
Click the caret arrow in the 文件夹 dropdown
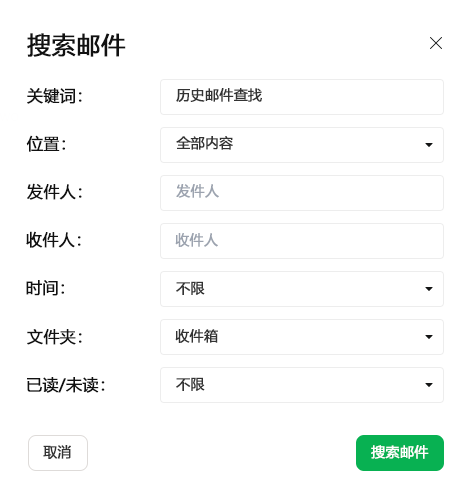tap(429, 337)
